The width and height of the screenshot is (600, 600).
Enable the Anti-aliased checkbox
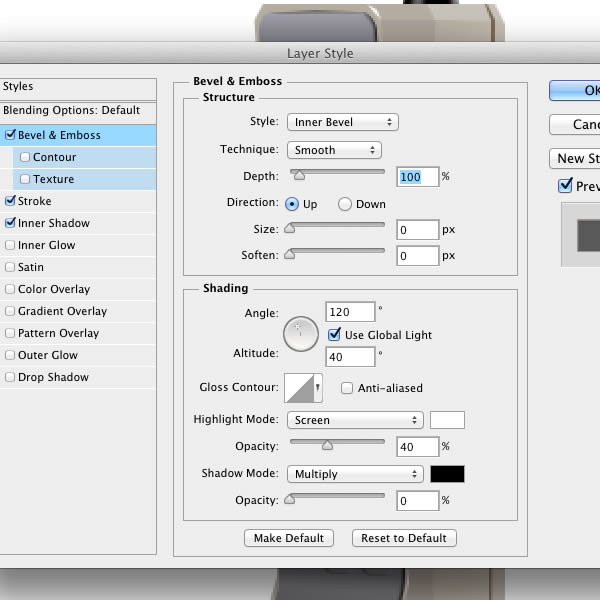coord(347,388)
